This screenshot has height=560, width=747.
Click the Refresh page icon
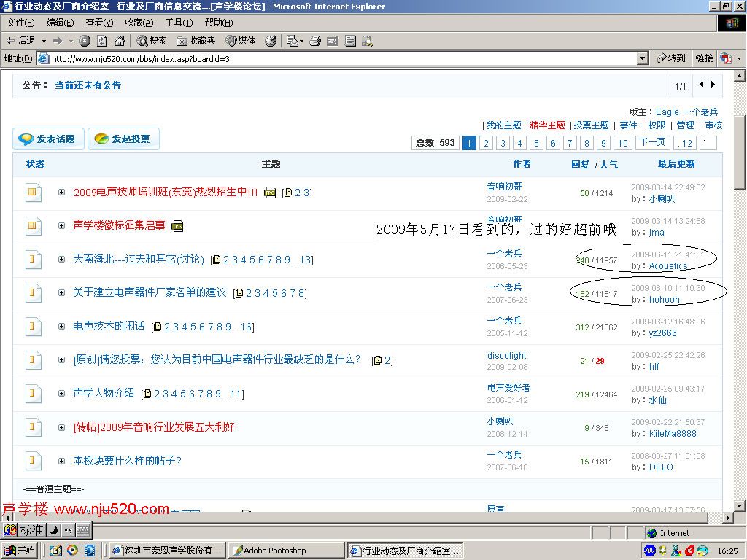click(102, 41)
